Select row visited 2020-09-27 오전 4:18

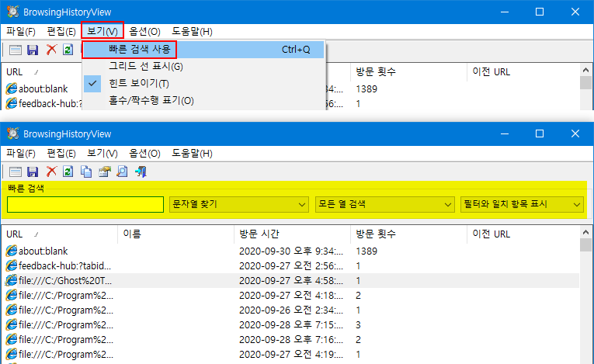[290, 296]
